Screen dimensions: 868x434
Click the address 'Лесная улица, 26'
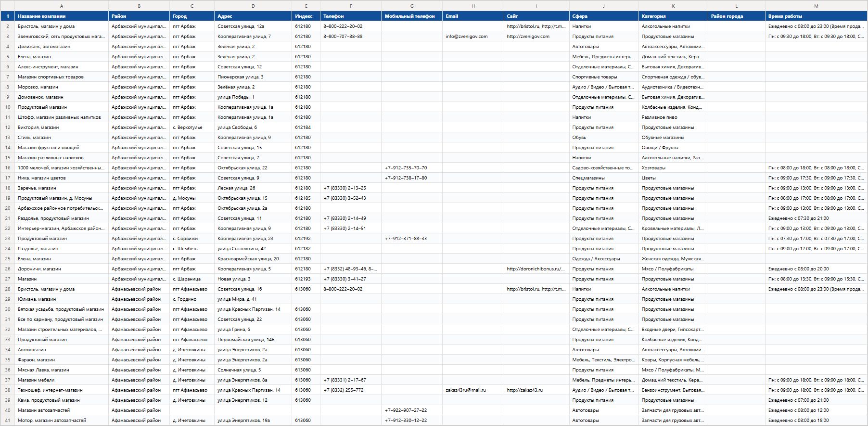pos(253,188)
